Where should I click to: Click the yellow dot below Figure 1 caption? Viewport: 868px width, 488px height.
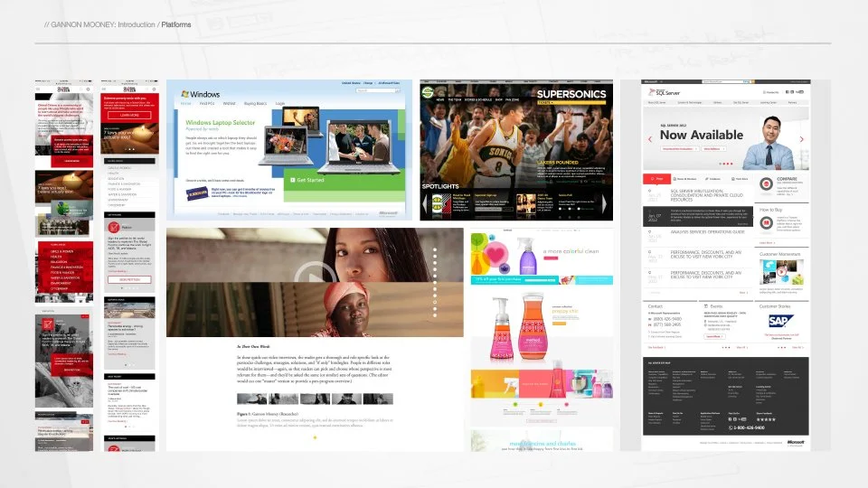(x=315, y=437)
